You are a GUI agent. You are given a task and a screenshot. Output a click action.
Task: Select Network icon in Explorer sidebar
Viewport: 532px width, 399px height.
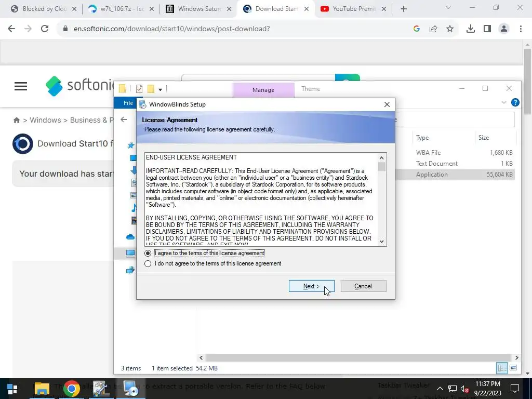click(x=130, y=270)
